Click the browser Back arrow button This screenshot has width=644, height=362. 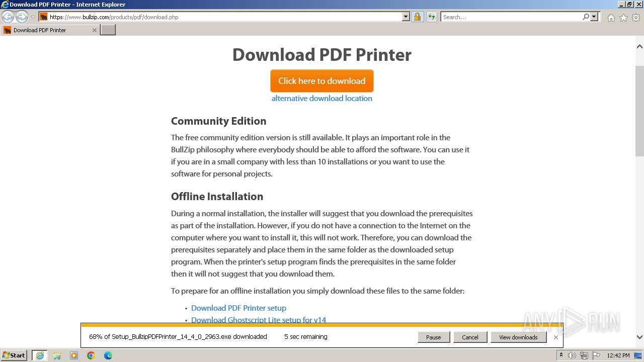point(8,17)
